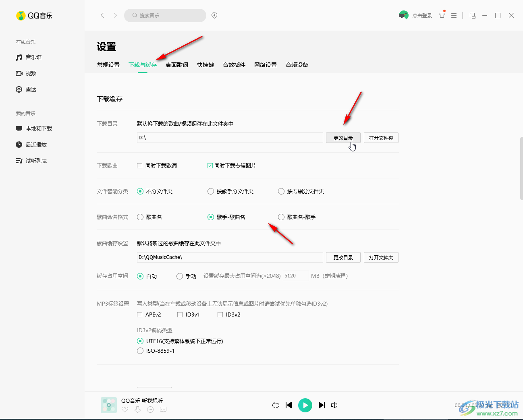Click the D:\QQMusicCache\ path field
Viewport: 523px width, 420px height.
tap(230, 257)
